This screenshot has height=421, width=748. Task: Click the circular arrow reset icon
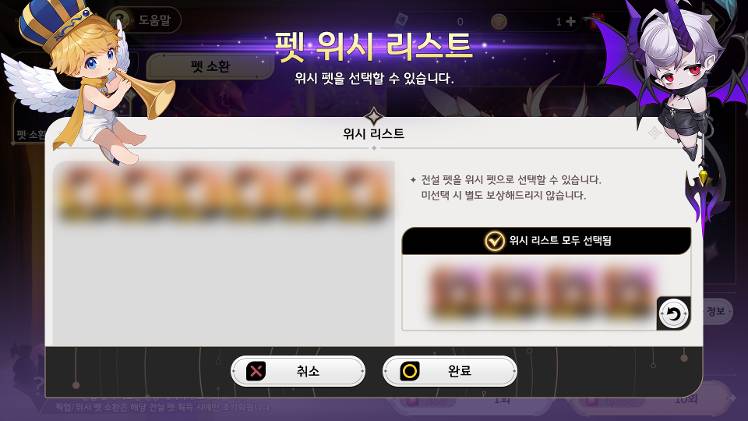(674, 314)
